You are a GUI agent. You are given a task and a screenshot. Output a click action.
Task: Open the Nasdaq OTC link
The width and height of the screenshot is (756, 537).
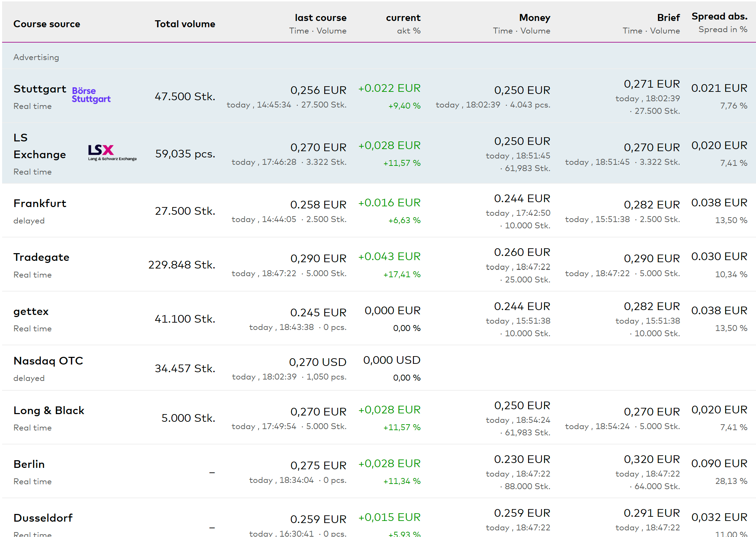point(48,361)
